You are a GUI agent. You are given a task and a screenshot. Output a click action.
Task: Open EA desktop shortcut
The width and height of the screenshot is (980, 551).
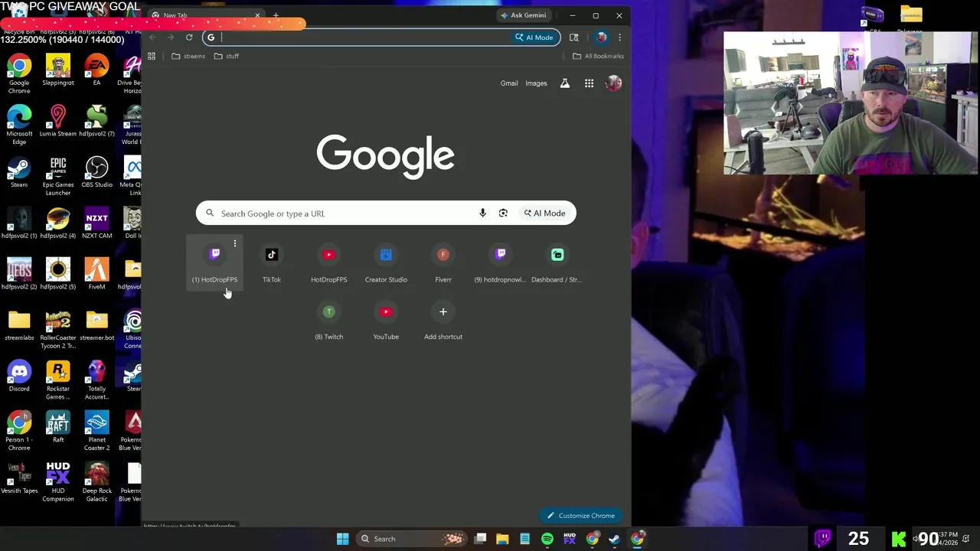[96, 70]
